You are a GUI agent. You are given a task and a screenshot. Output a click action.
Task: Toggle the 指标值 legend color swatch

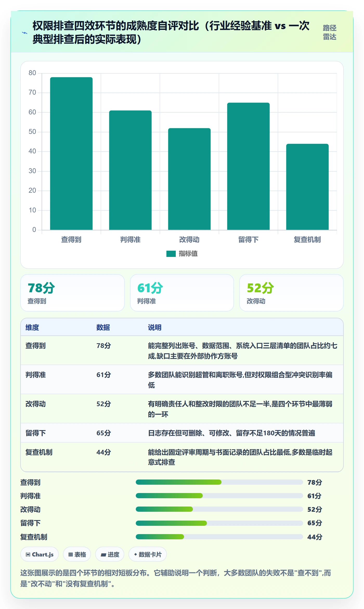point(171,254)
